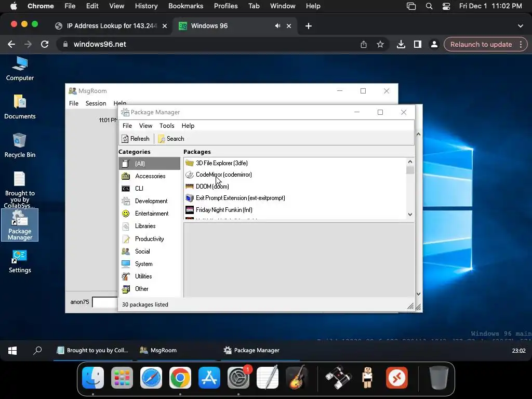Screen dimensions: 532x399
Task: Select the CLI category
Action: [x=149, y=189]
